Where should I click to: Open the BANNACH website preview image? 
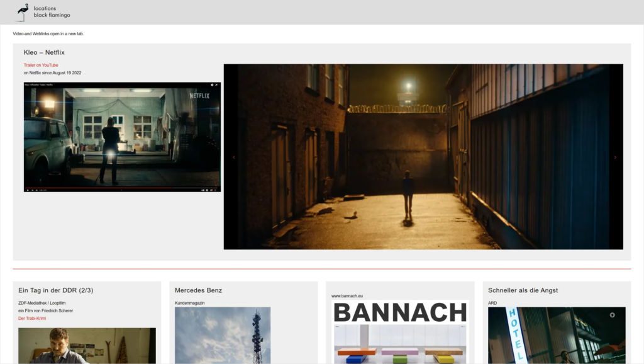pyautogui.click(x=400, y=333)
